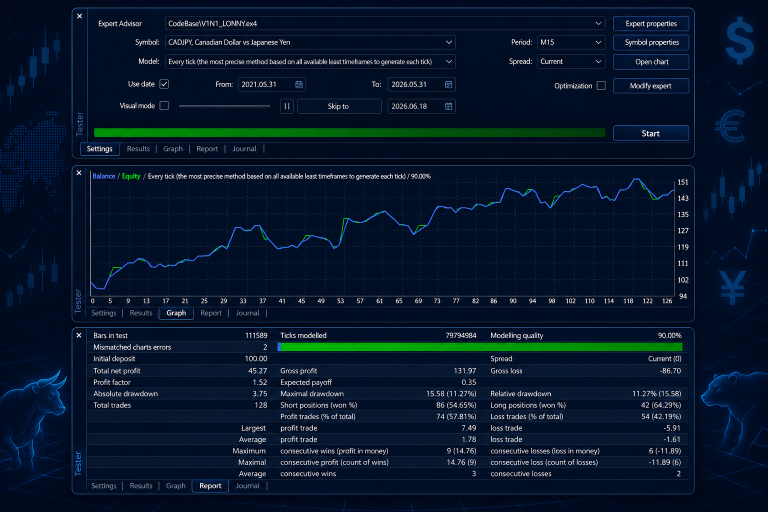Open the Skip to date calendar icon

point(448,106)
